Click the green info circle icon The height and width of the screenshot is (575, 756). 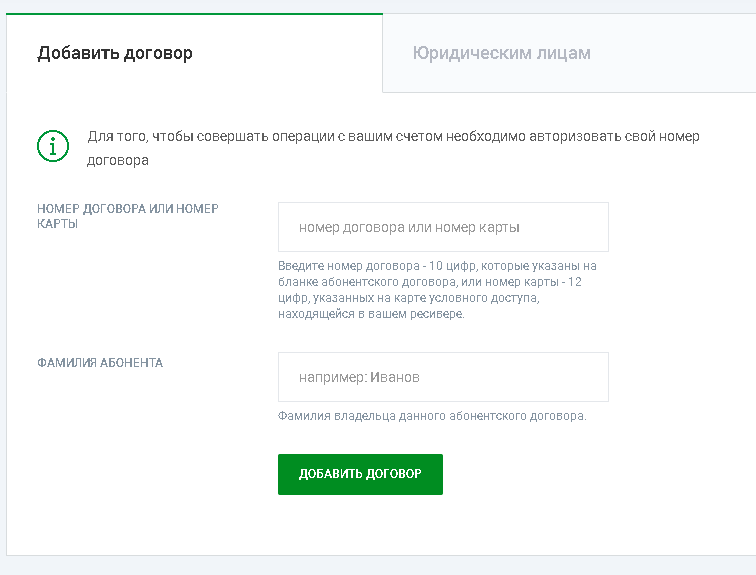coord(53,146)
